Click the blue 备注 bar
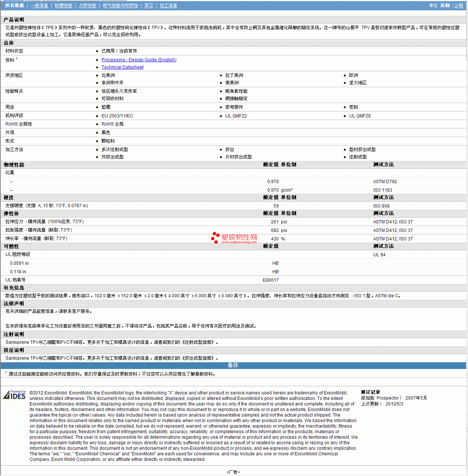The image size is (468, 476). click(233, 365)
